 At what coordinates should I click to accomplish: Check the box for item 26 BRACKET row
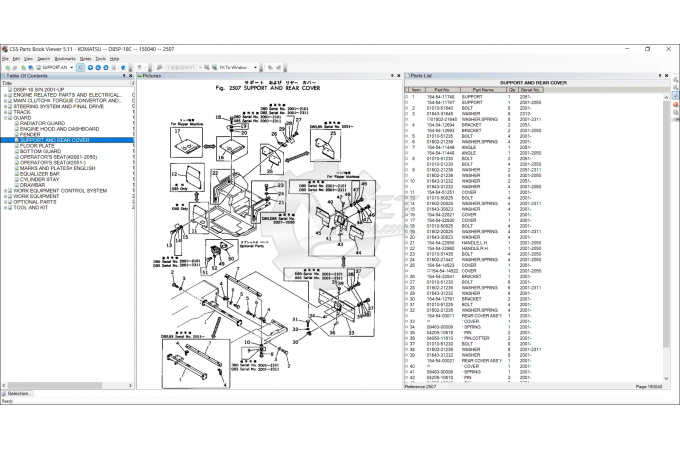tap(407, 277)
